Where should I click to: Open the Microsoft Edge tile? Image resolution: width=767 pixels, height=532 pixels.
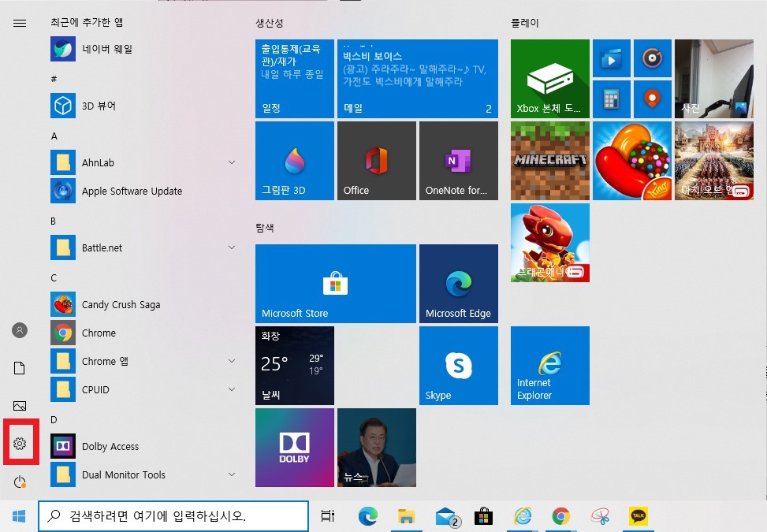458,284
